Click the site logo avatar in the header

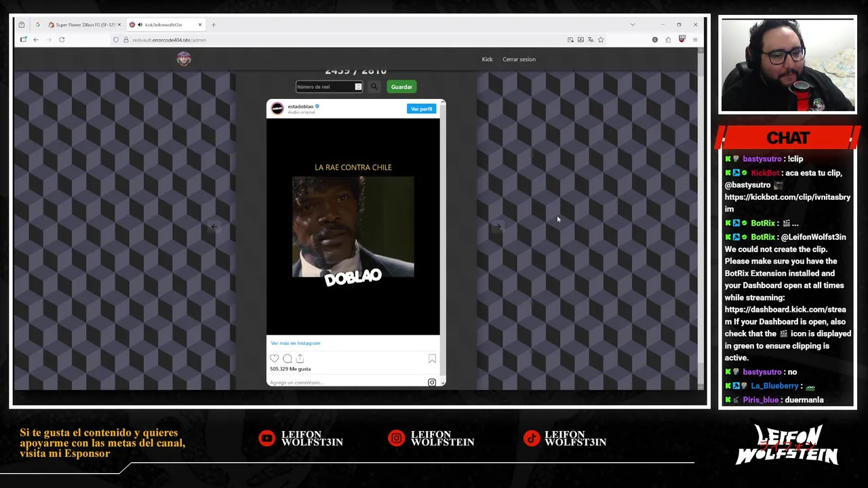click(184, 59)
